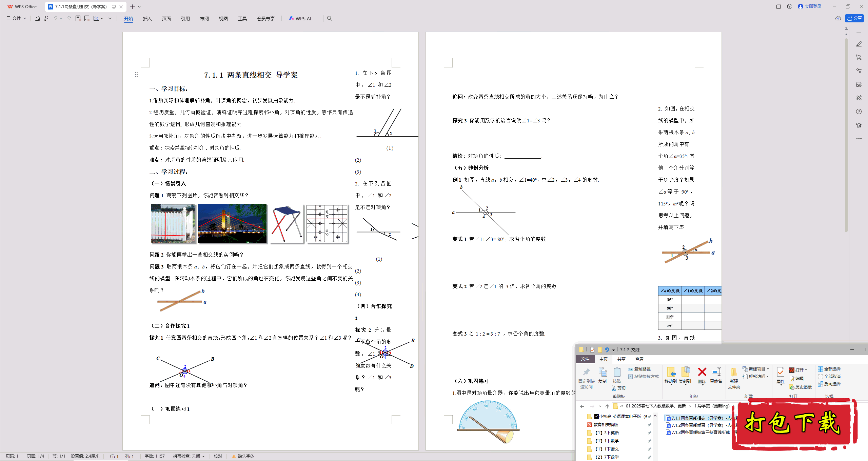The height and width of the screenshot is (461, 868).
Task: Click the Paste clipboard icon in Explorer
Action: coord(617,372)
